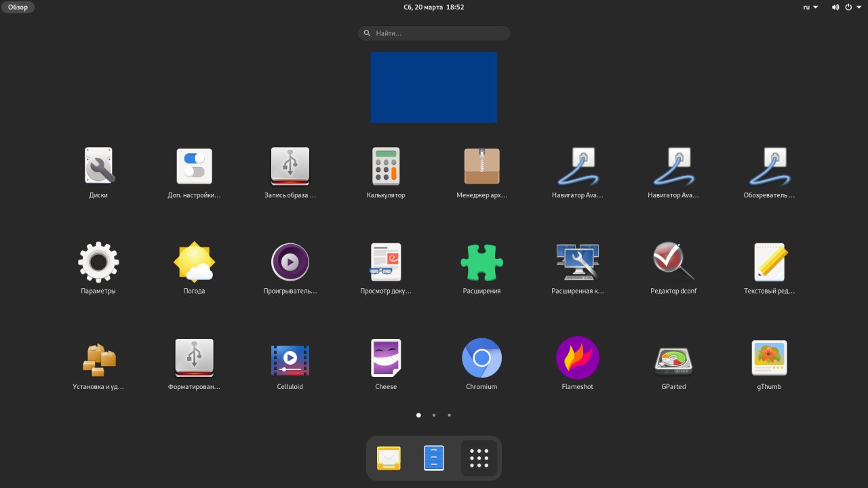This screenshot has width=868, height=488.
Task: Open the Расширения extensions app
Action: click(x=481, y=262)
